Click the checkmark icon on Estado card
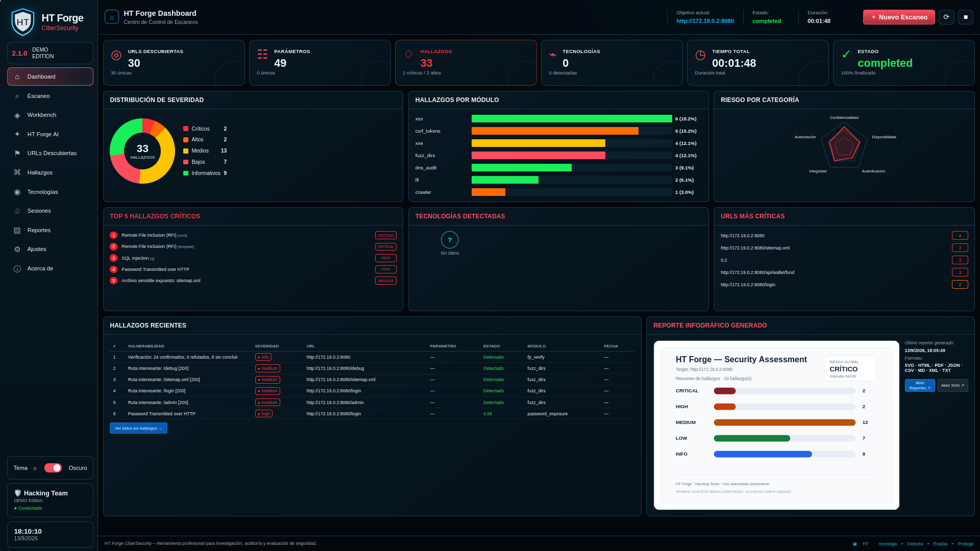The height and width of the screenshot is (551, 980). click(x=846, y=54)
